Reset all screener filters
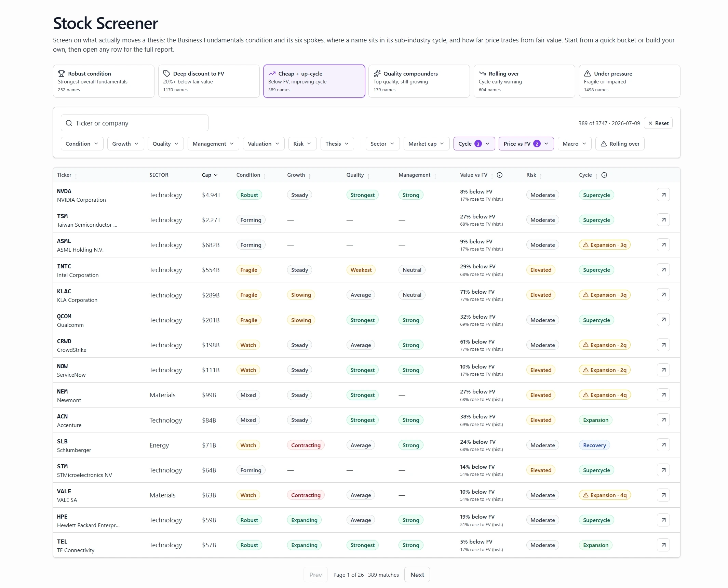Viewport: 728px width, 588px height. [658, 123]
